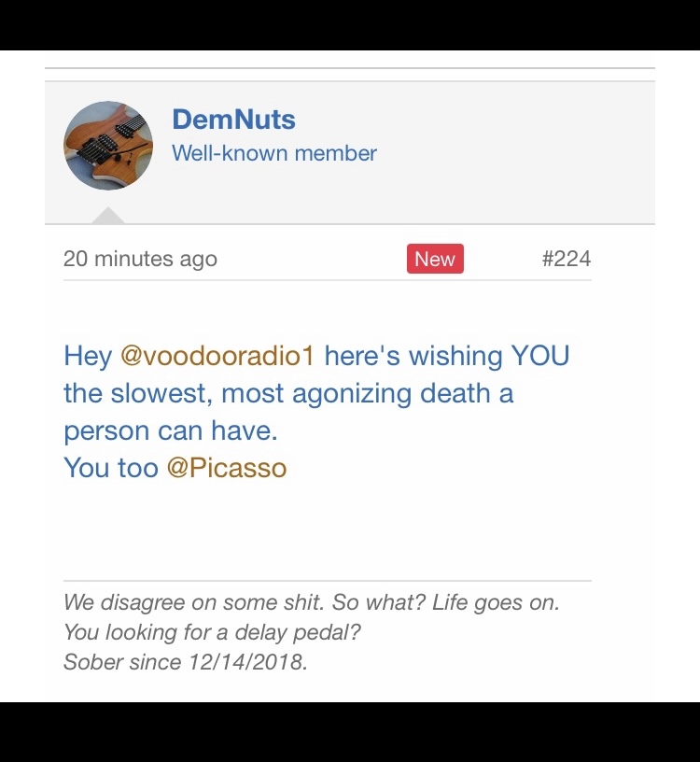This screenshot has width=700, height=762.
Task: Open the @Picasso mention link
Action: point(227,468)
